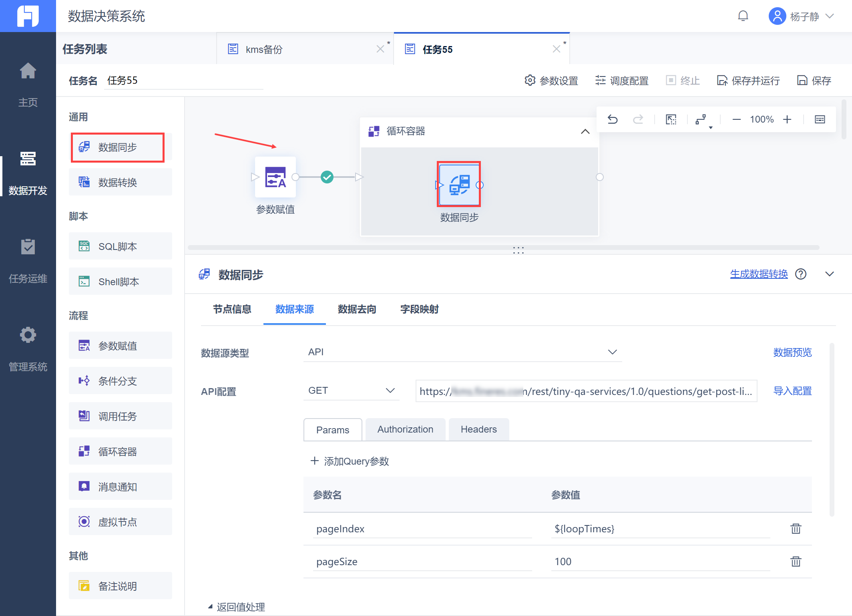The width and height of the screenshot is (852, 616).
Task: Delete the pageSize parameter row
Action: [796, 562]
